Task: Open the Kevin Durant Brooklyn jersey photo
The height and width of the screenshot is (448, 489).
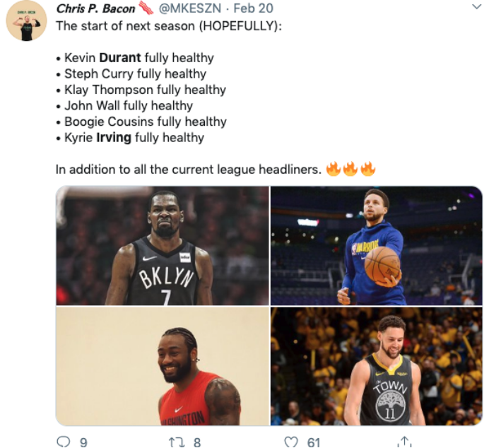Action: coord(163,246)
